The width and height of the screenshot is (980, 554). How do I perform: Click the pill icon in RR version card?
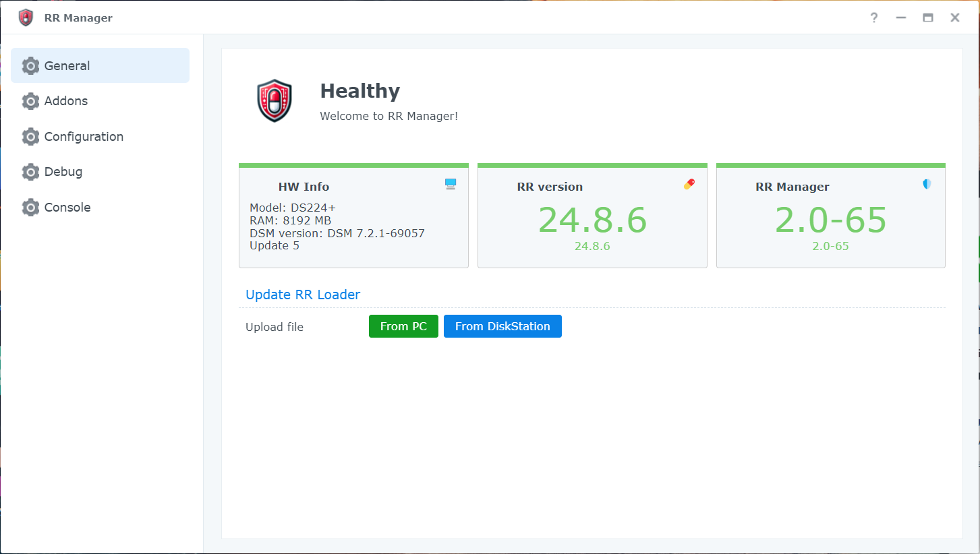click(x=689, y=184)
